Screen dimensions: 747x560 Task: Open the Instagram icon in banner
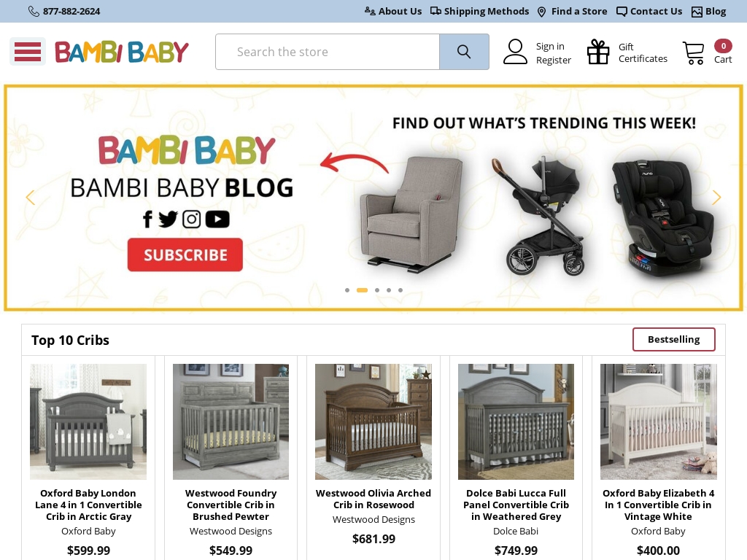click(x=192, y=219)
